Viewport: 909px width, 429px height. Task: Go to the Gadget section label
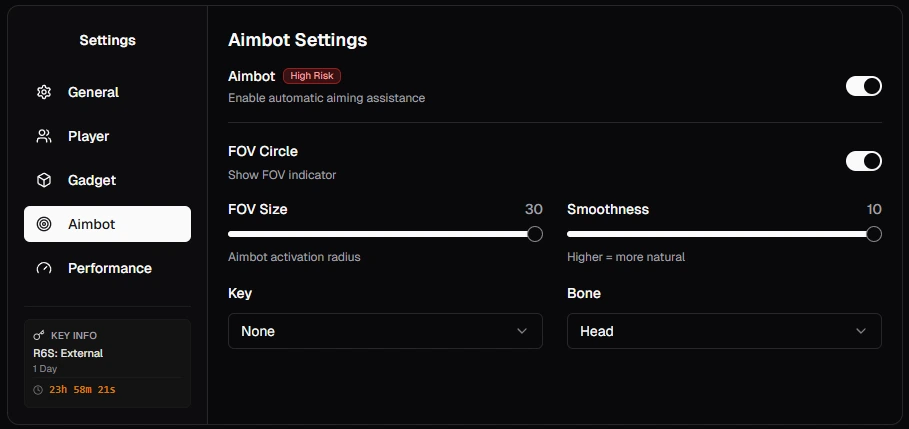click(x=92, y=180)
